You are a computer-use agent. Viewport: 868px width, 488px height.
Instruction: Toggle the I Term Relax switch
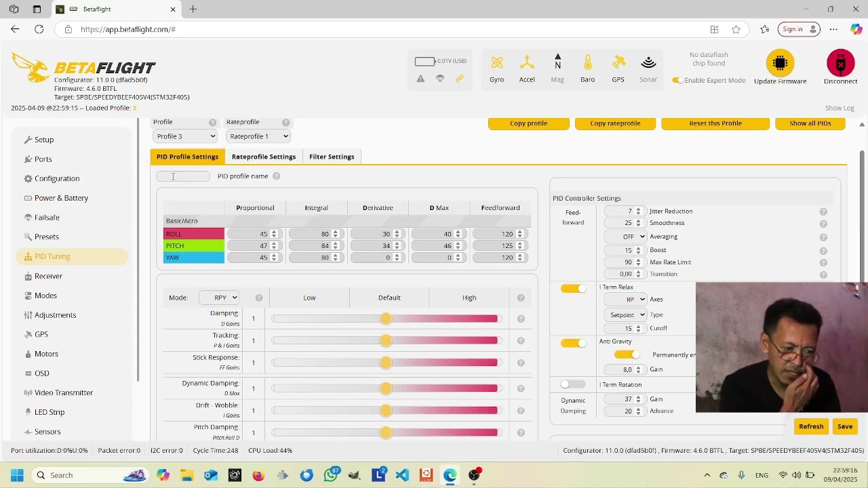(573, 289)
